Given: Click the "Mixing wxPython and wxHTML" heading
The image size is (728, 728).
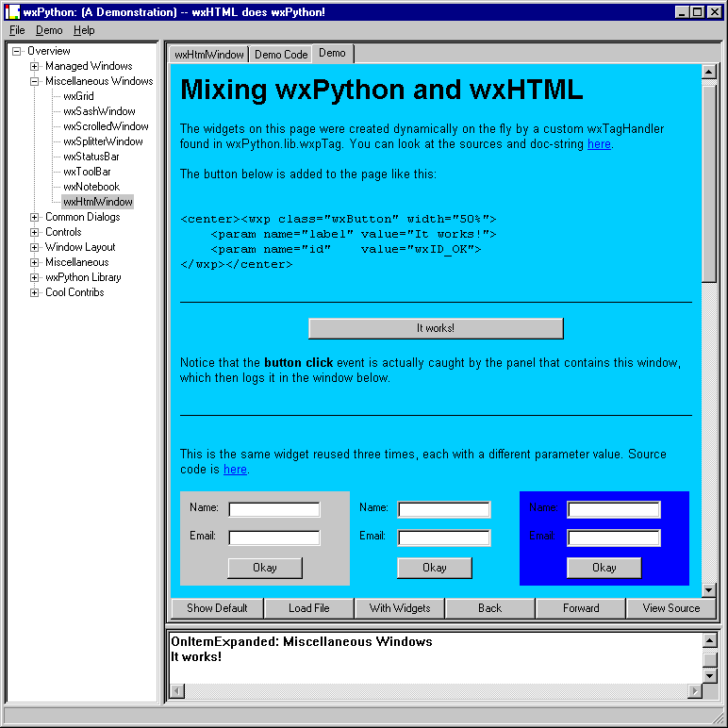Looking at the screenshot, I should click(x=381, y=91).
